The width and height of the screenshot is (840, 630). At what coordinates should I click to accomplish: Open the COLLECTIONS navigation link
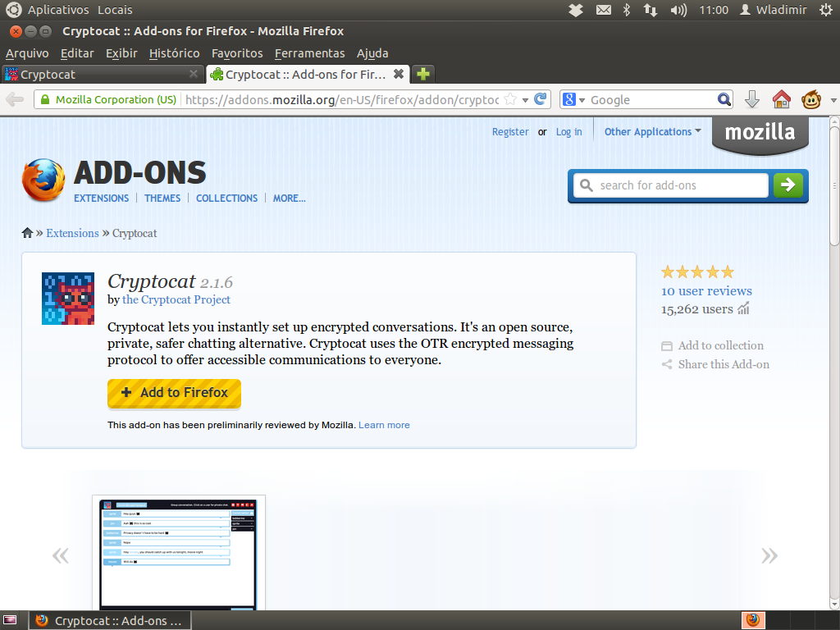[x=226, y=199]
